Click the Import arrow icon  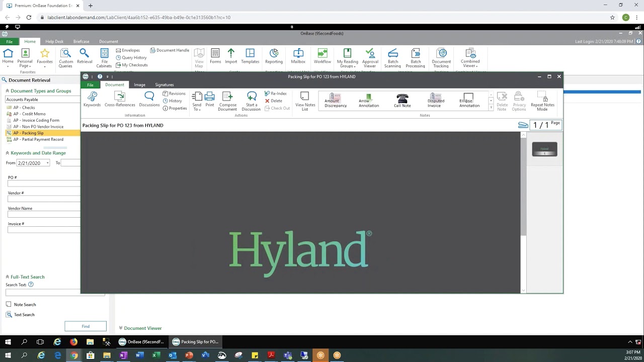point(231,56)
